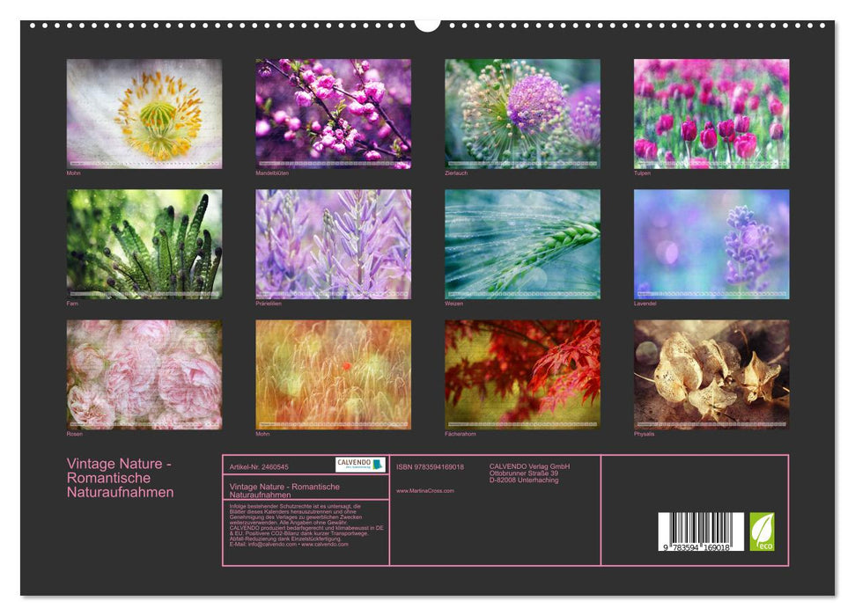Click the D-82008 Unterhaching line
Viewport: 855px width, 616px height.
pyautogui.click(x=524, y=480)
